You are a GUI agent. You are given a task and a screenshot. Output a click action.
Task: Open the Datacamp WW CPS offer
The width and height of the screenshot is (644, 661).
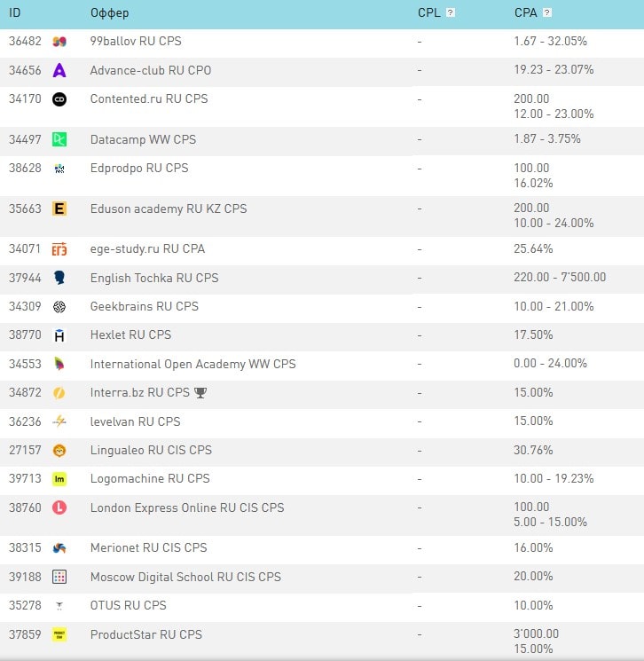[x=143, y=139]
